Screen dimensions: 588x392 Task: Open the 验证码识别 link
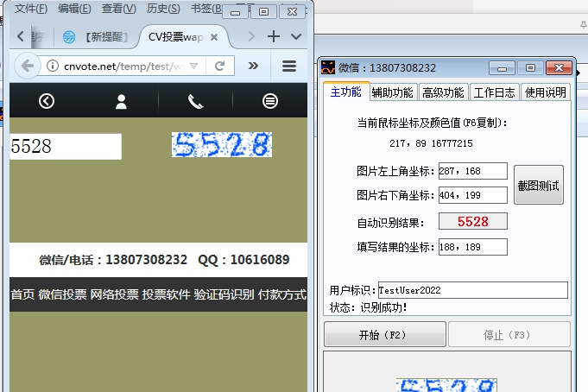(x=224, y=294)
